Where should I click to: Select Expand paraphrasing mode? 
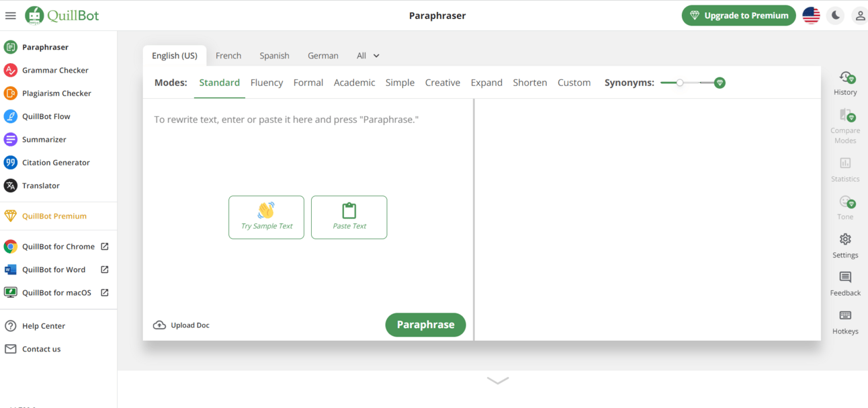486,83
